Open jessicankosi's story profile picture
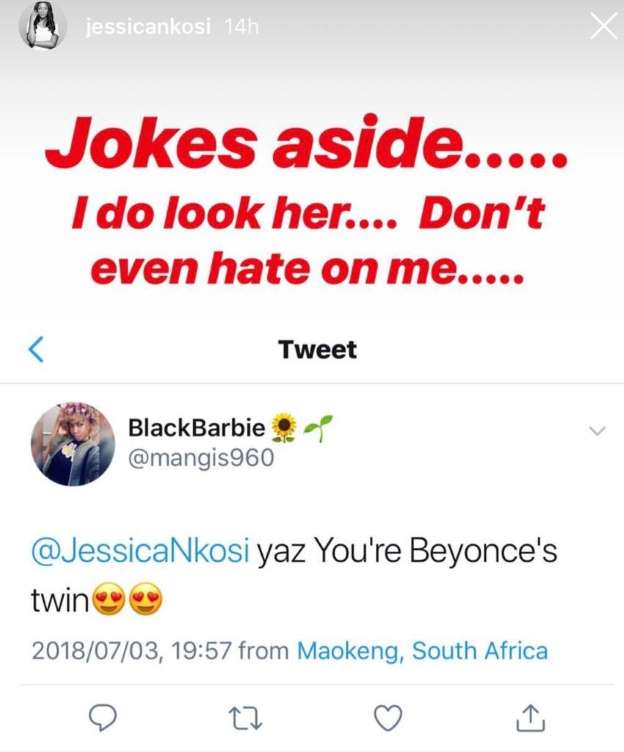Viewport: 624px width, 752px height. (x=43, y=26)
